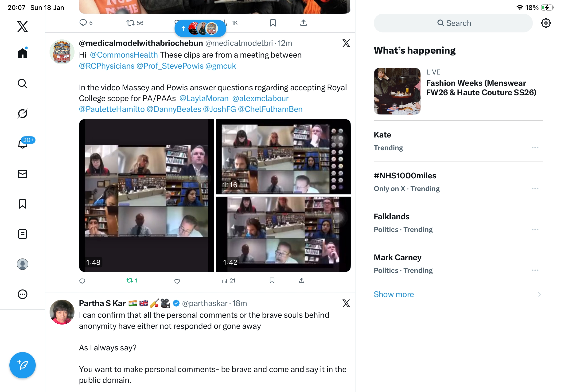
Task: Open More menu in sidebar
Action: (23, 294)
